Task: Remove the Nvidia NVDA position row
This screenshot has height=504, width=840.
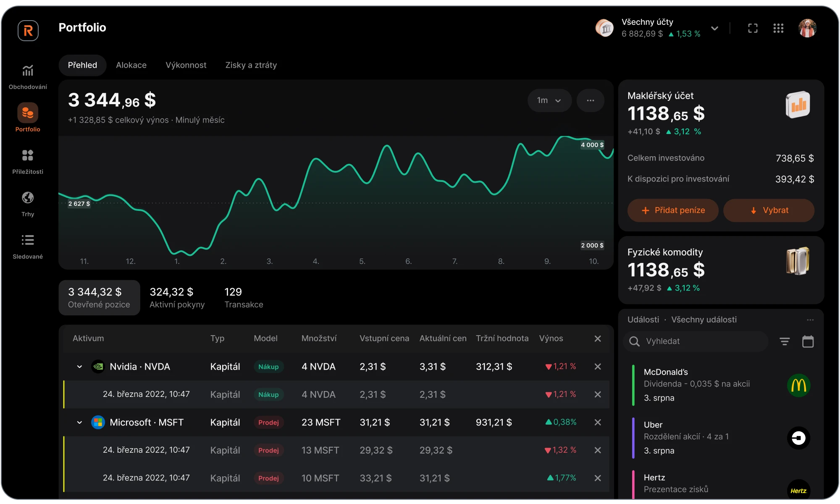Action: pyautogui.click(x=598, y=367)
